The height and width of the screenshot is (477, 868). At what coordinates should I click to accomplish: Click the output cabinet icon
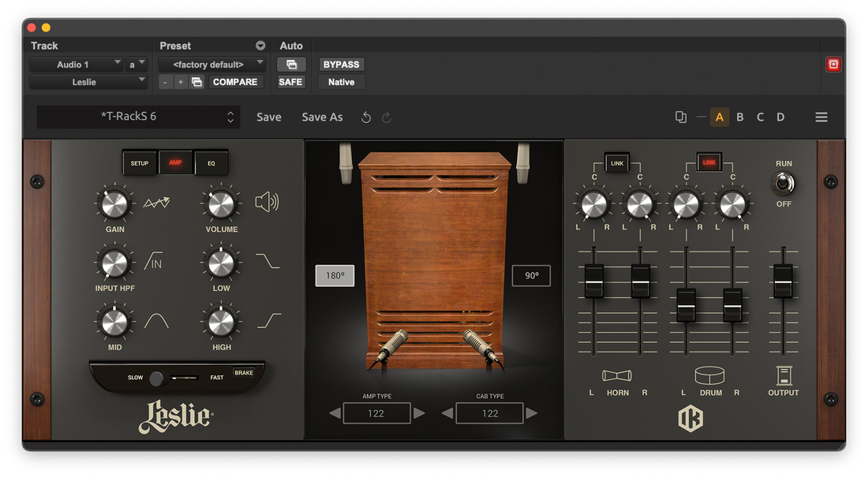click(x=784, y=375)
